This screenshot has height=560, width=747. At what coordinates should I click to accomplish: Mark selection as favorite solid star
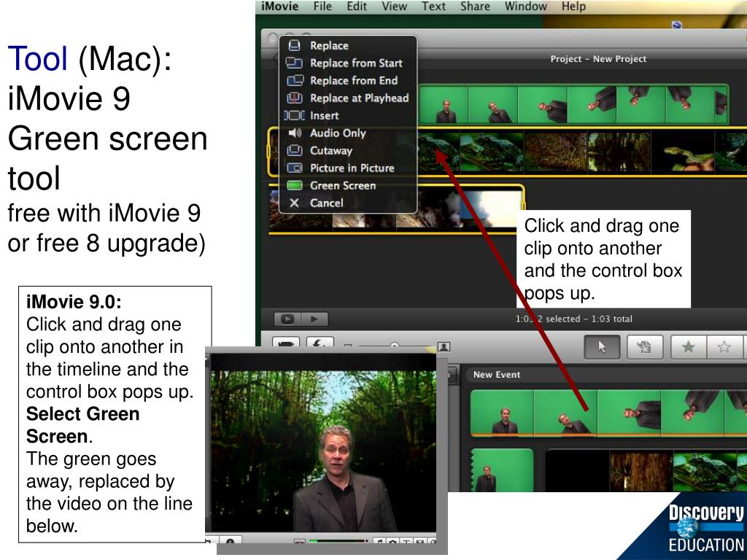tap(689, 347)
